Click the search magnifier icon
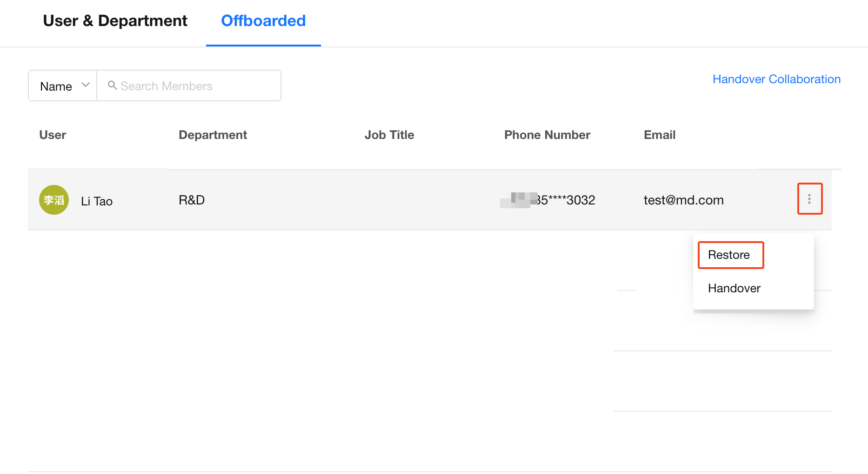 click(x=112, y=85)
